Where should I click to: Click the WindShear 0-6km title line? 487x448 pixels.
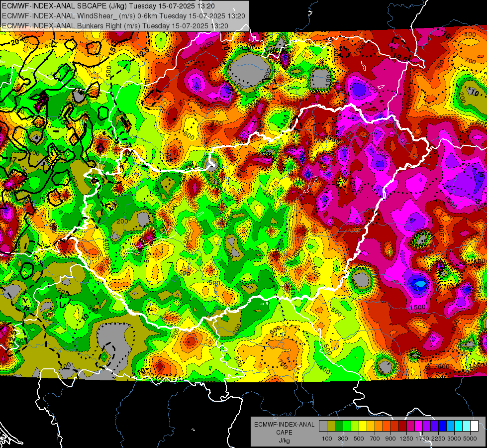coord(123,16)
